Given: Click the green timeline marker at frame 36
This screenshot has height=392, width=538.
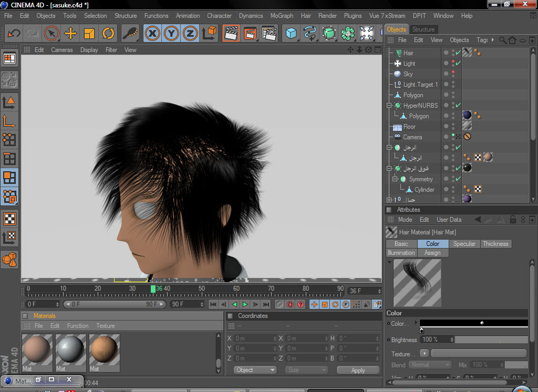Looking at the screenshot, I should (153, 288).
